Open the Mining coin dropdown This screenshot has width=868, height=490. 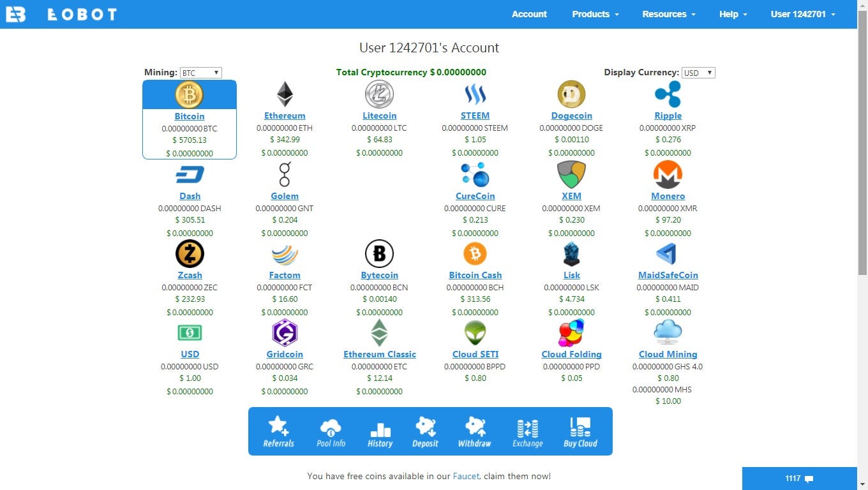(201, 73)
